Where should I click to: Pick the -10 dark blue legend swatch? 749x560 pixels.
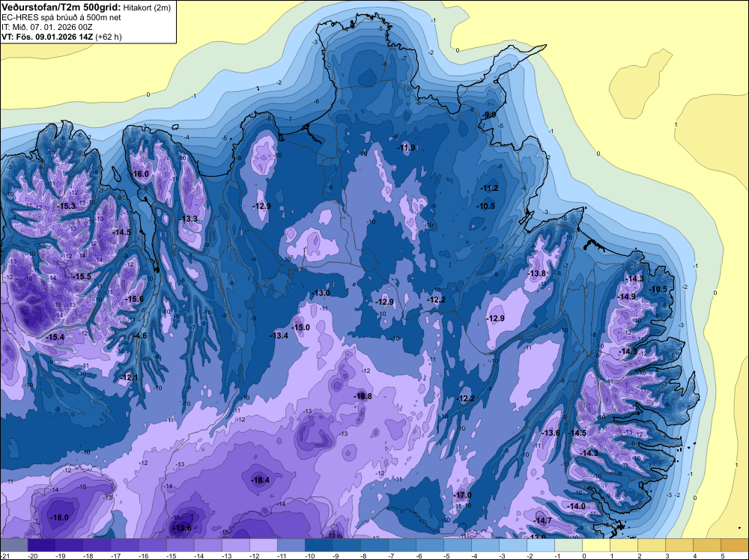tap(318, 545)
